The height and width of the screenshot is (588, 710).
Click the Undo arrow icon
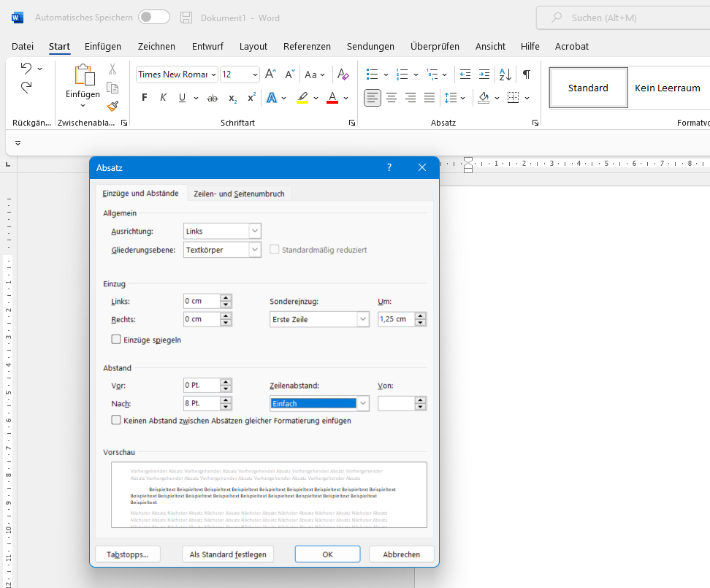point(26,69)
